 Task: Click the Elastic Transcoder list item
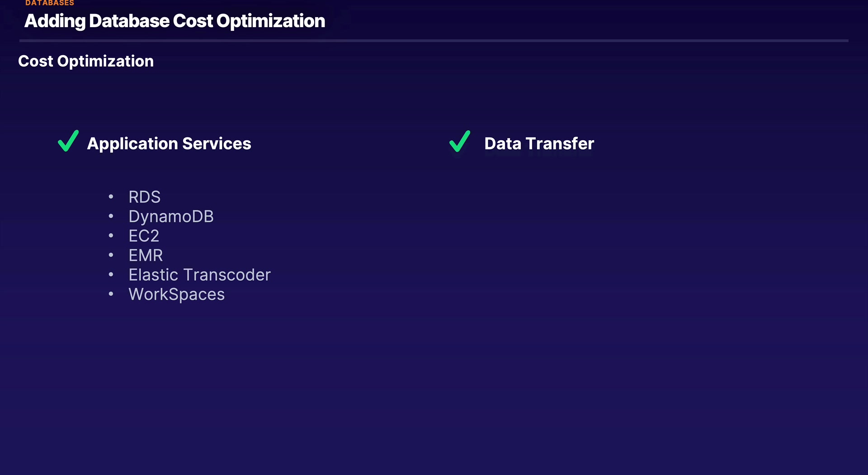pos(199,275)
